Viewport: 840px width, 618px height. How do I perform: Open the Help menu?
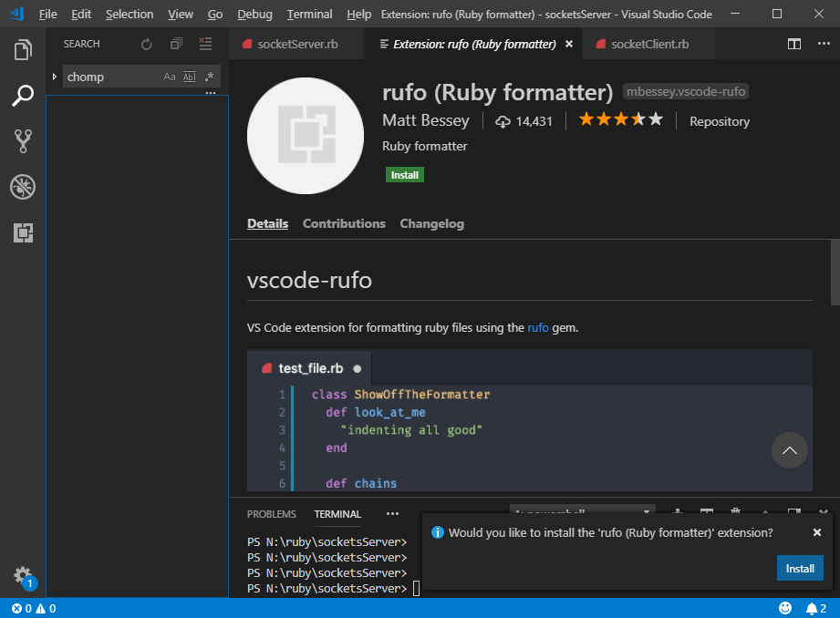point(358,14)
